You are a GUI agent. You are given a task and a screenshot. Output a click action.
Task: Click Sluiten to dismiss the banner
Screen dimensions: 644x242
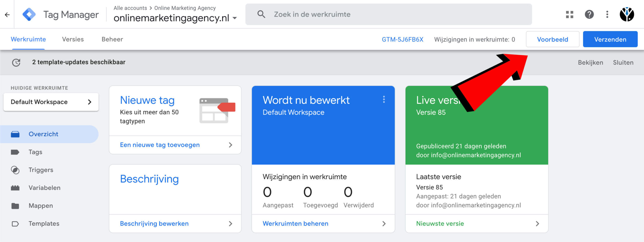click(x=623, y=63)
